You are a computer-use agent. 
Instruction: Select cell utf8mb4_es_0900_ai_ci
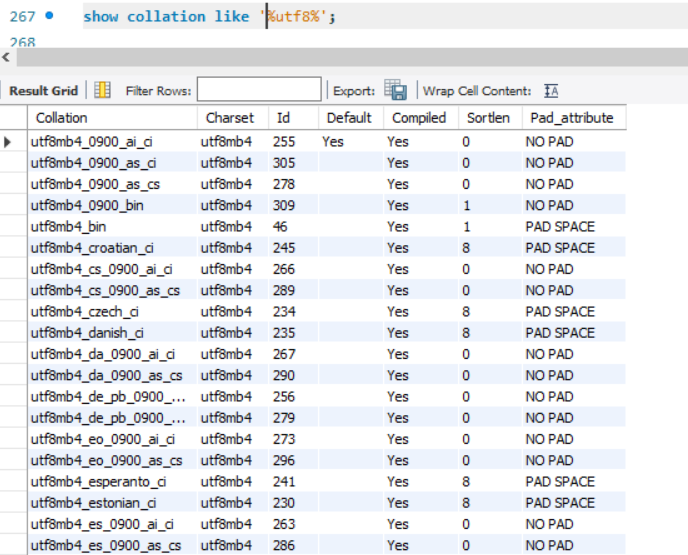click(x=112, y=524)
